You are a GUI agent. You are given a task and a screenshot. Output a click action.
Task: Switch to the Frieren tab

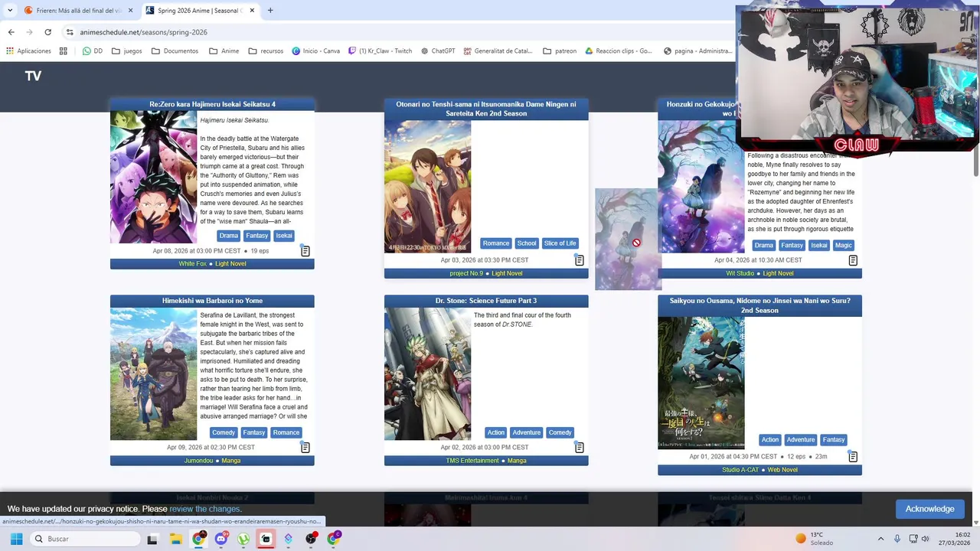(x=73, y=10)
